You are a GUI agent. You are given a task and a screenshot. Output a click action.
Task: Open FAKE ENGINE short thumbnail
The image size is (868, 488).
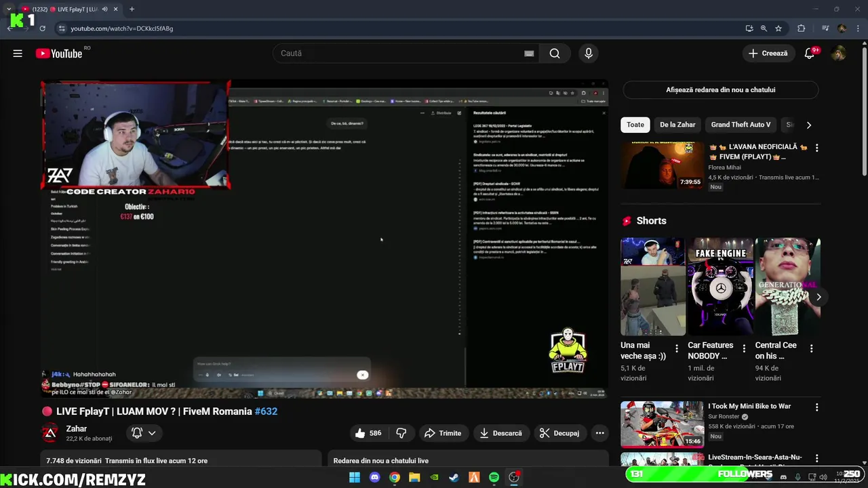click(720, 286)
